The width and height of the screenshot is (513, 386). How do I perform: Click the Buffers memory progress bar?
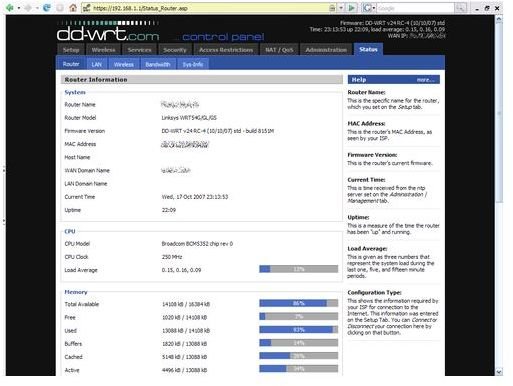click(x=298, y=343)
